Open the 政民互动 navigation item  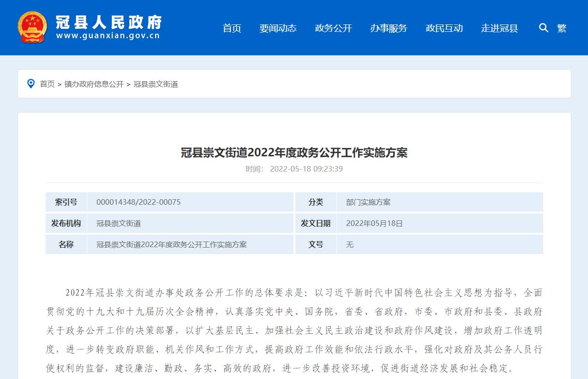(x=444, y=28)
